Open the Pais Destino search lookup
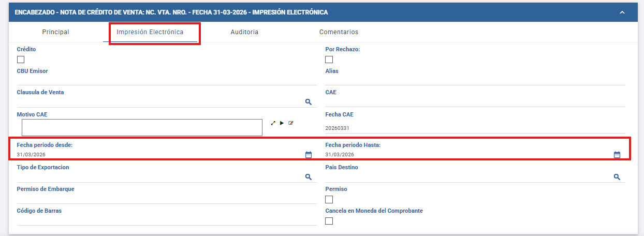Screen dimensions: 644x236 click(617, 177)
